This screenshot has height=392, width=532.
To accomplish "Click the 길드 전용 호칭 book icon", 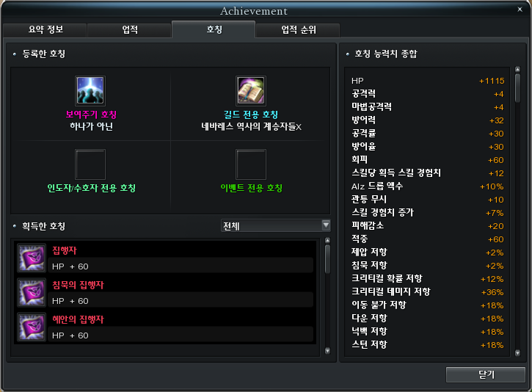I will [x=251, y=91].
